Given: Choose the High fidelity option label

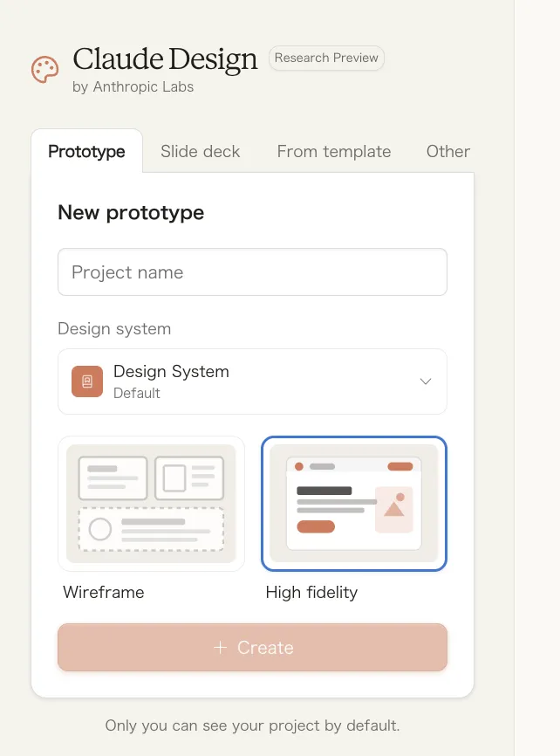Looking at the screenshot, I should coord(311,593).
